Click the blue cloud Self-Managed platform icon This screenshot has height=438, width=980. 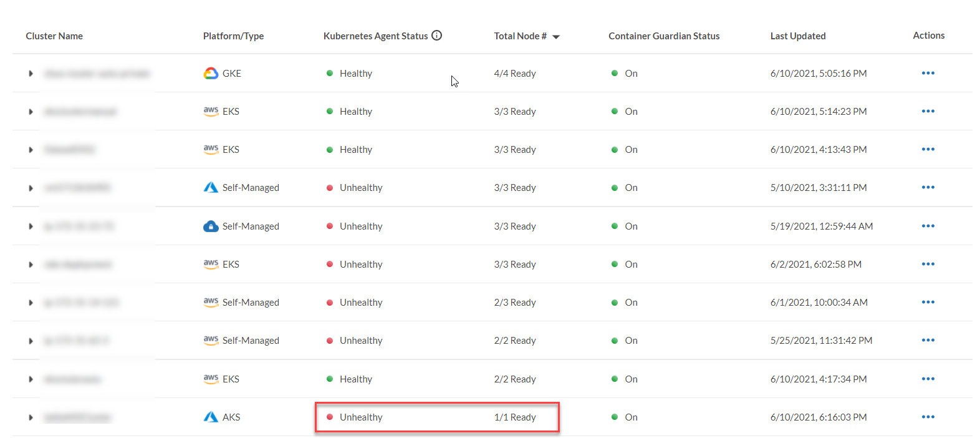point(211,226)
